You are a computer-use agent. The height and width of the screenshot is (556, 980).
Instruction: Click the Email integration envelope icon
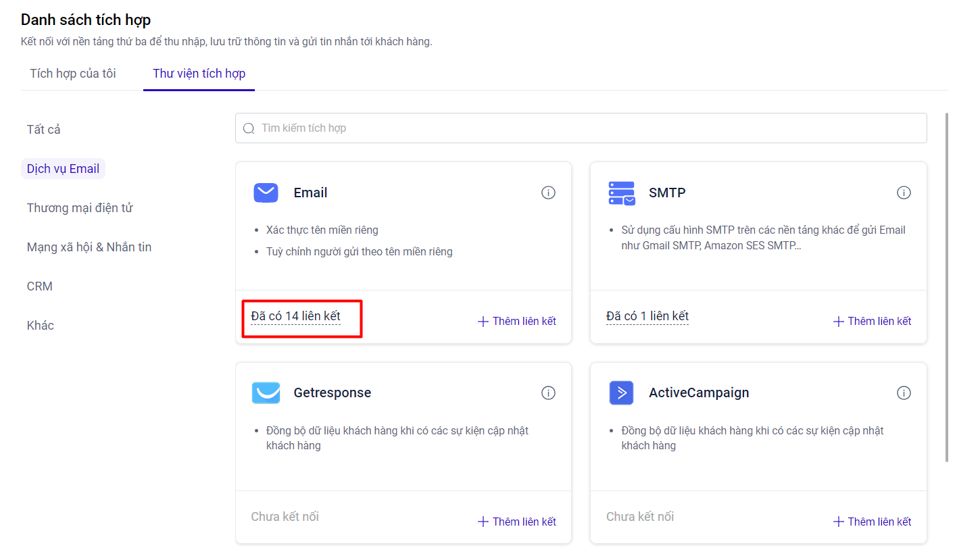[266, 193]
